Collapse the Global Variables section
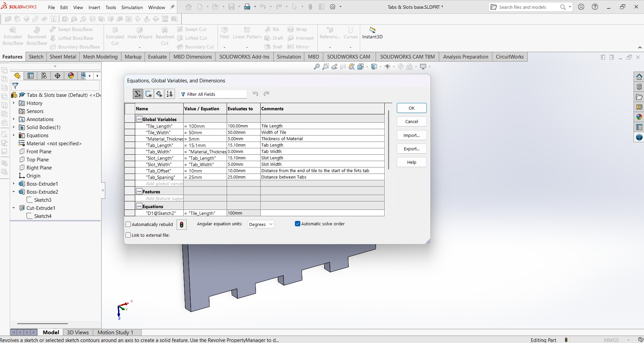The width and height of the screenshot is (644, 343). 139,119
